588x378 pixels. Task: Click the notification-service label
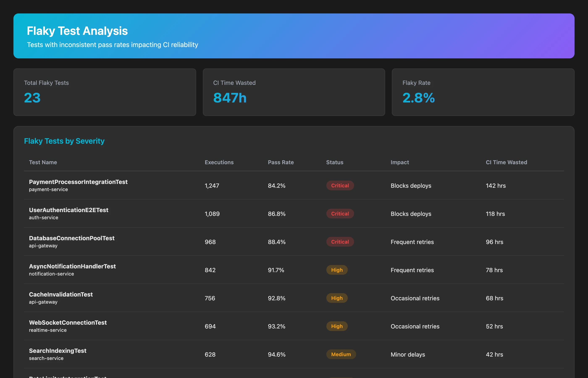coord(51,274)
